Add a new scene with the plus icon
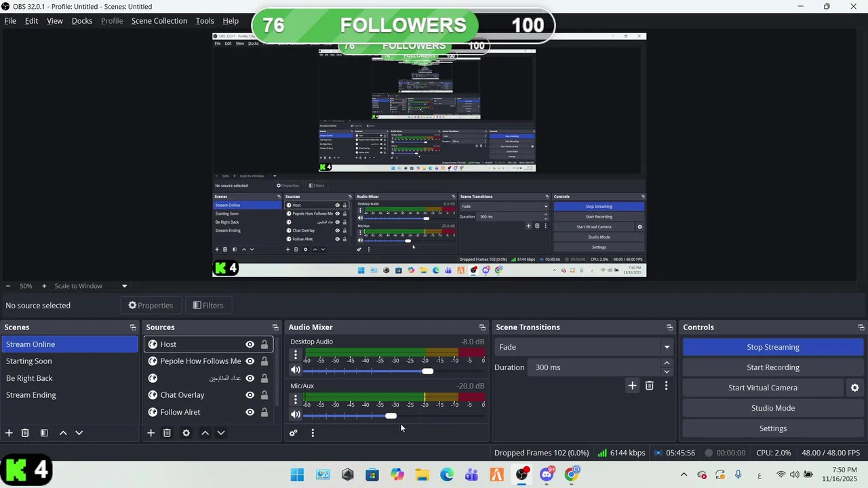Image resolution: width=868 pixels, height=488 pixels. click(9, 432)
